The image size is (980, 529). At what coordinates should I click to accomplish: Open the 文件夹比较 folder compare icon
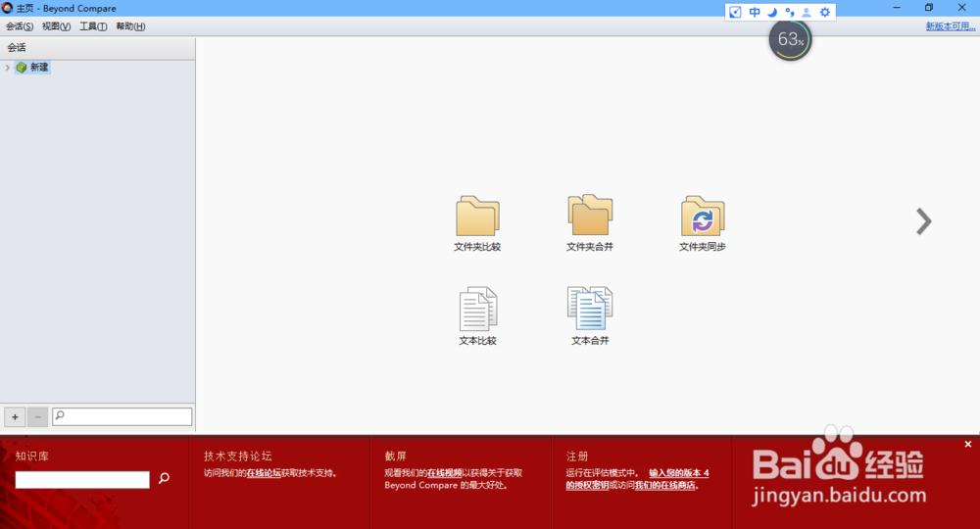477,223
